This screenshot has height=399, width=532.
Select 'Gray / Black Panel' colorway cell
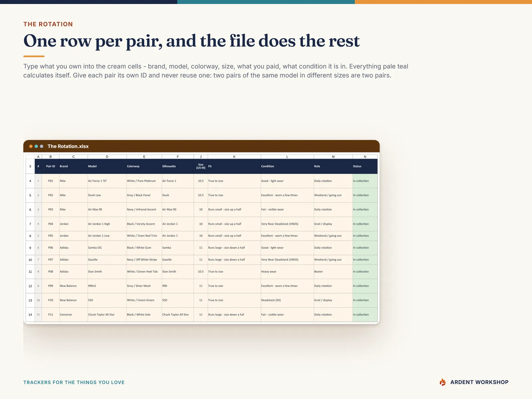coord(144,195)
